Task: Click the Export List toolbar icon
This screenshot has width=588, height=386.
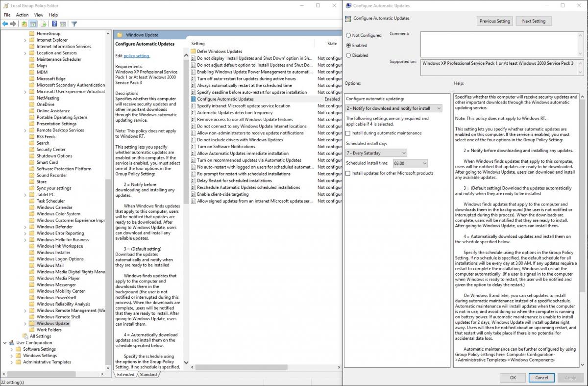Action: click(x=43, y=24)
